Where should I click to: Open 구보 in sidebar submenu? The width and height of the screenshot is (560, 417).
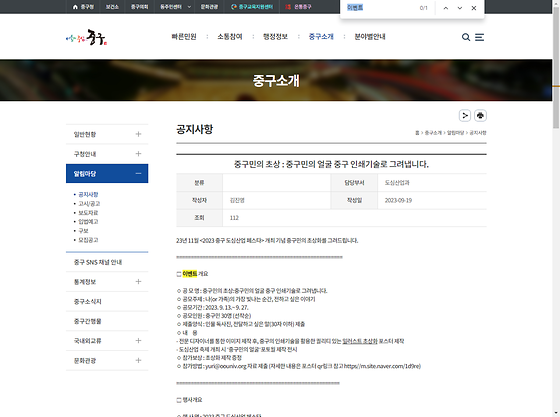click(83, 231)
